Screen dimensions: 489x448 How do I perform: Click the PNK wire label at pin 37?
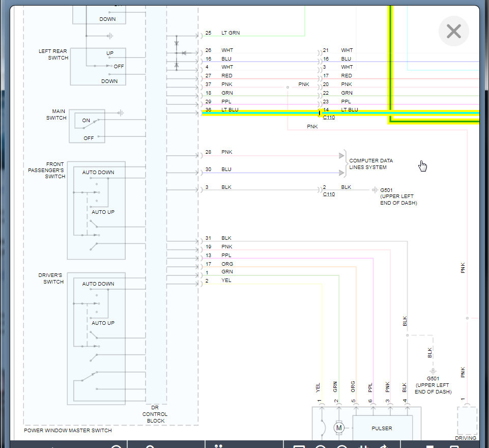[x=227, y=84]
